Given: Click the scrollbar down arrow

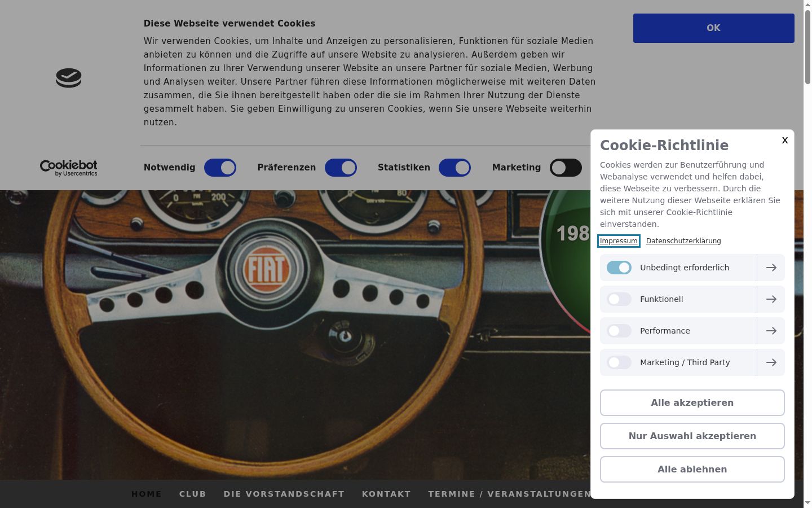Looking at the screenshot, I should (x=807, y=503).
